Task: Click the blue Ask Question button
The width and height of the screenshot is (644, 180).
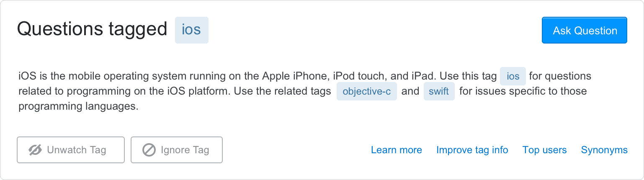Action: pos(585,30)
